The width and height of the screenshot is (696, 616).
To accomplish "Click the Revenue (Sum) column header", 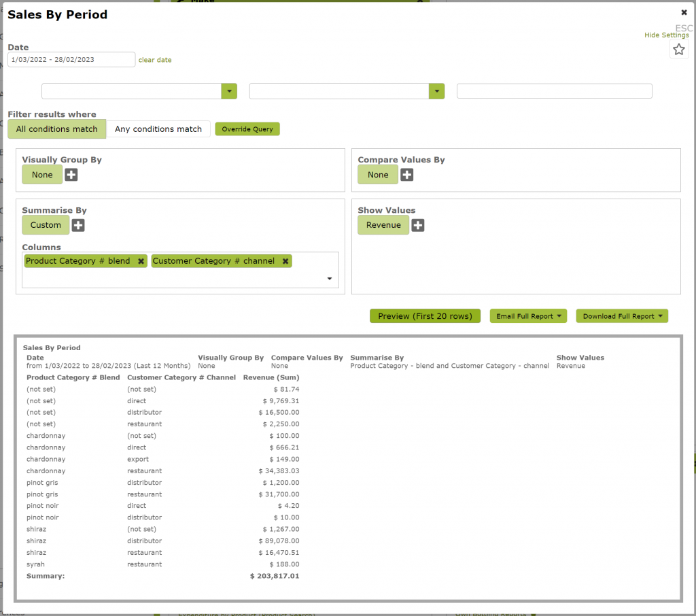I will 271,377.
